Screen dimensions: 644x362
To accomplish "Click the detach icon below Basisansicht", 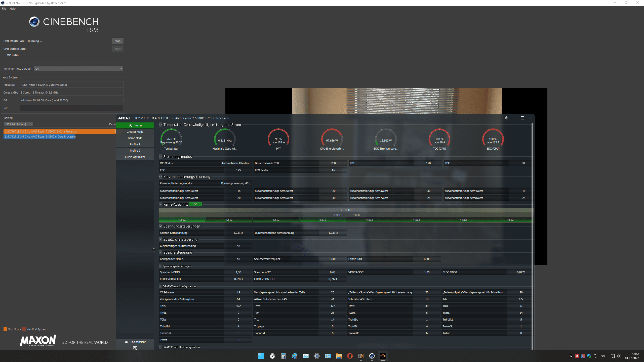I will coord(135,348).
